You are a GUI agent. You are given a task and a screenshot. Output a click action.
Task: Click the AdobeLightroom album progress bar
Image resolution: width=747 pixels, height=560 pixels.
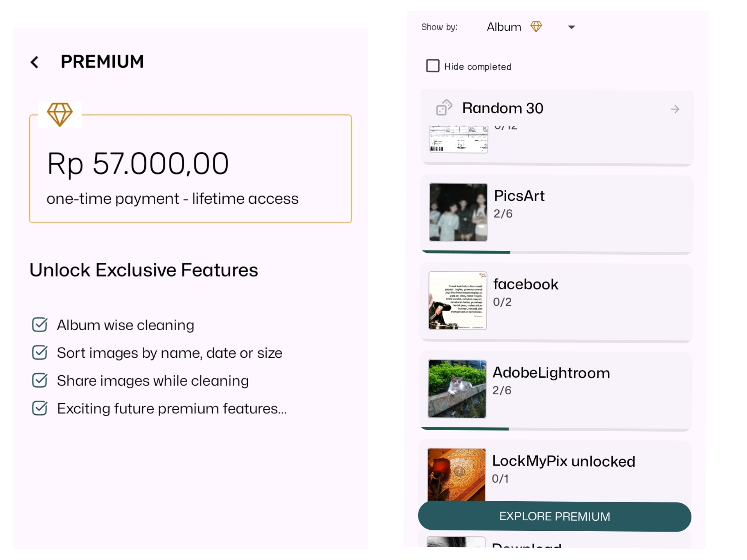coord(556,429)
